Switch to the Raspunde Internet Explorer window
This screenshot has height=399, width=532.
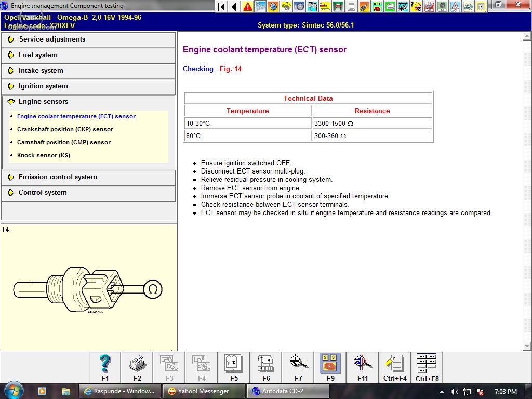pos(120,391)
